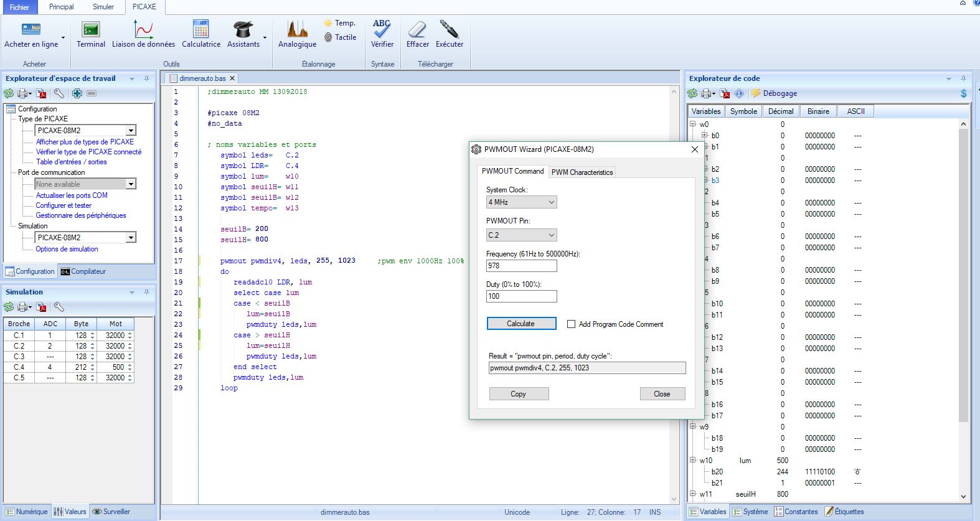Image resolution: width=980 pixels, height=521 pixels.
Task: Open the System Clock dropdown
Action: pos(521,202)
